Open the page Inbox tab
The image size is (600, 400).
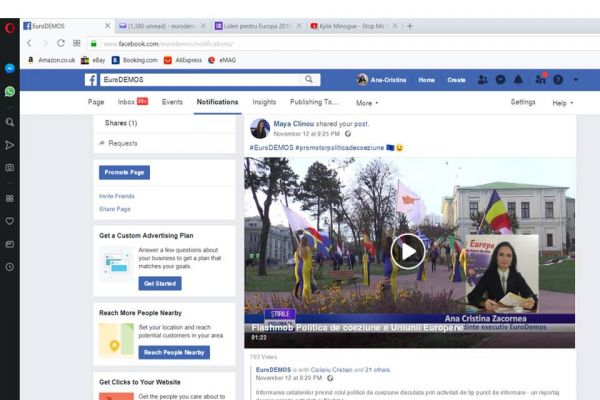[133, 102]
